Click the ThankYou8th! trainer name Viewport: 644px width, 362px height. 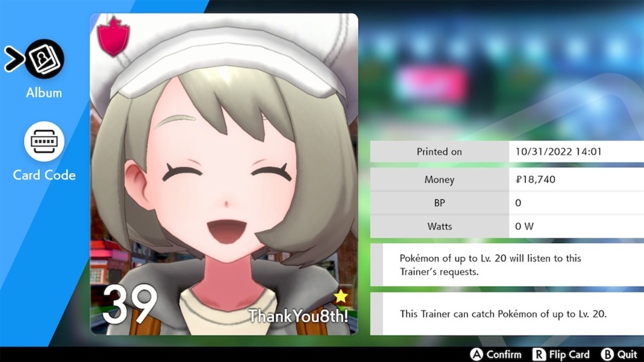pyautogui.click(x=298, y=315)
